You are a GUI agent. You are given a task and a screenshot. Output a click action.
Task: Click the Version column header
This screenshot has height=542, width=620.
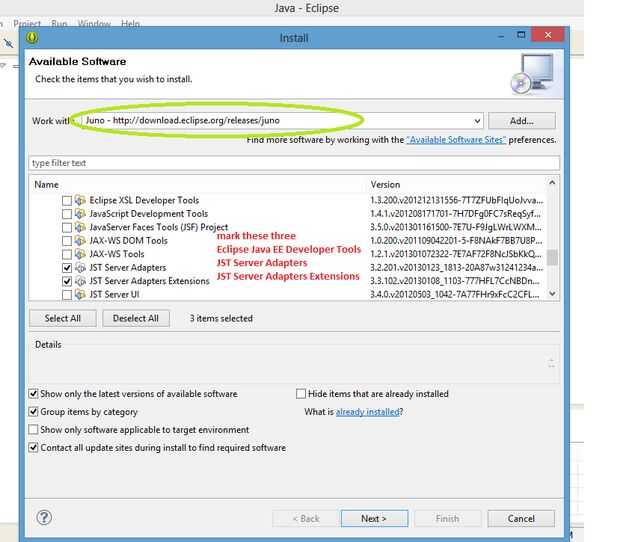385,185
